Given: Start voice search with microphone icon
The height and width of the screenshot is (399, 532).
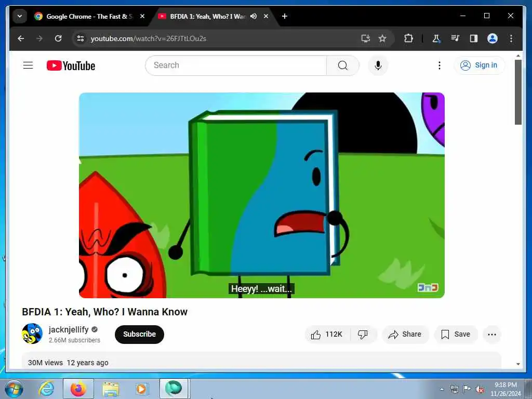Looking at the screenshot, I should [378, 65].
